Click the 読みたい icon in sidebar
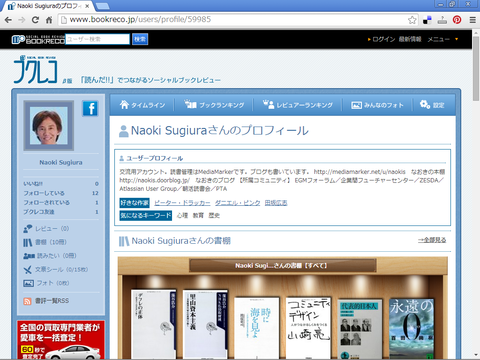Screen dimensions: 480x360 [29, 256]
